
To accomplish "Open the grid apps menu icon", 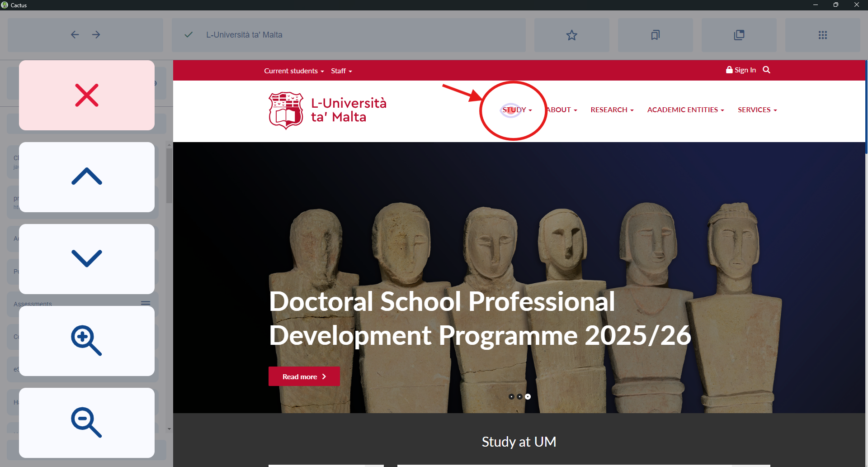I will click(822, 35).
